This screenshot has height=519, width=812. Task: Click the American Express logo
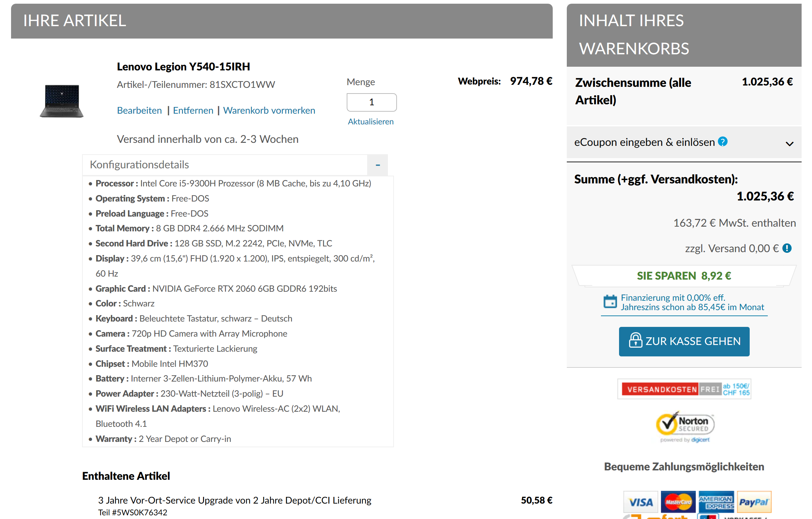click(716, 502)
